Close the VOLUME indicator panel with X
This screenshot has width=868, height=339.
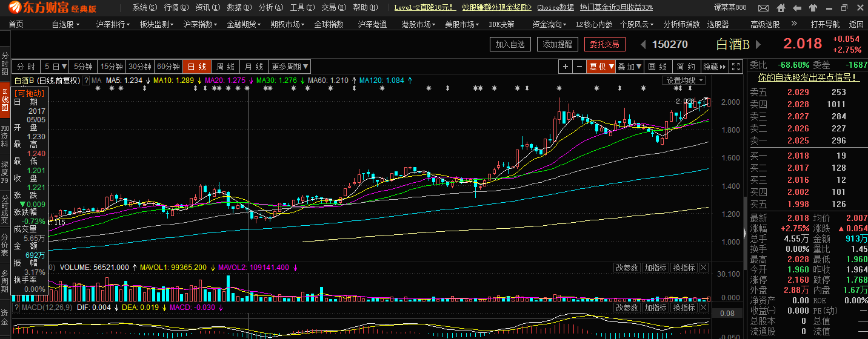[x=703, y=267]
